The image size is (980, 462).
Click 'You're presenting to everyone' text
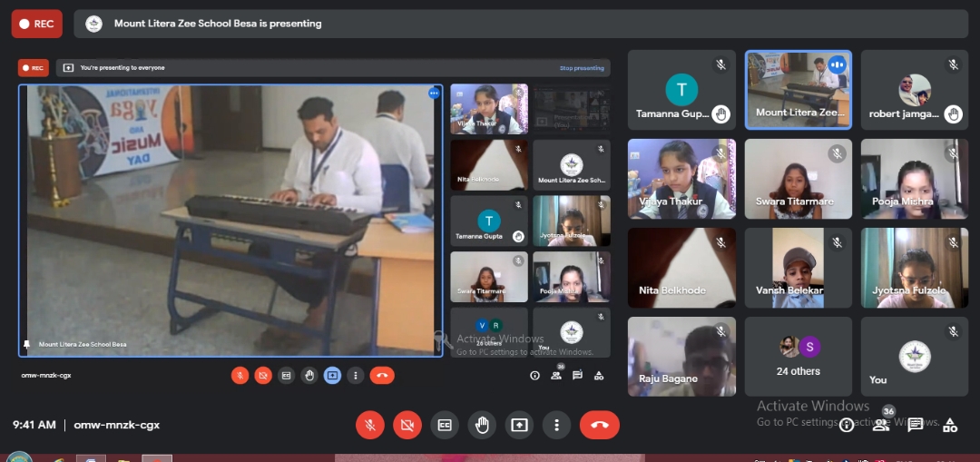(122, 68)
